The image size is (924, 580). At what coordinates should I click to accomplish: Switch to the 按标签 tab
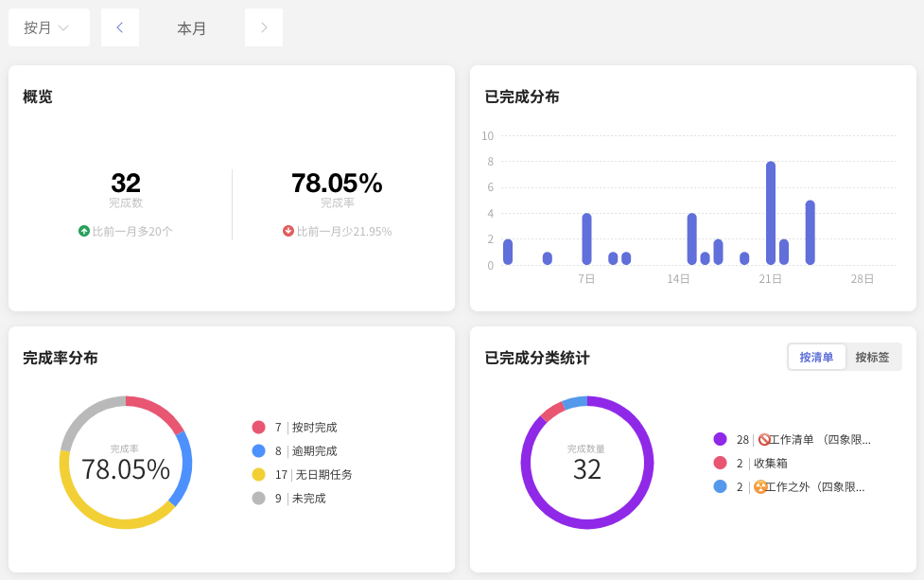point(872,358)
